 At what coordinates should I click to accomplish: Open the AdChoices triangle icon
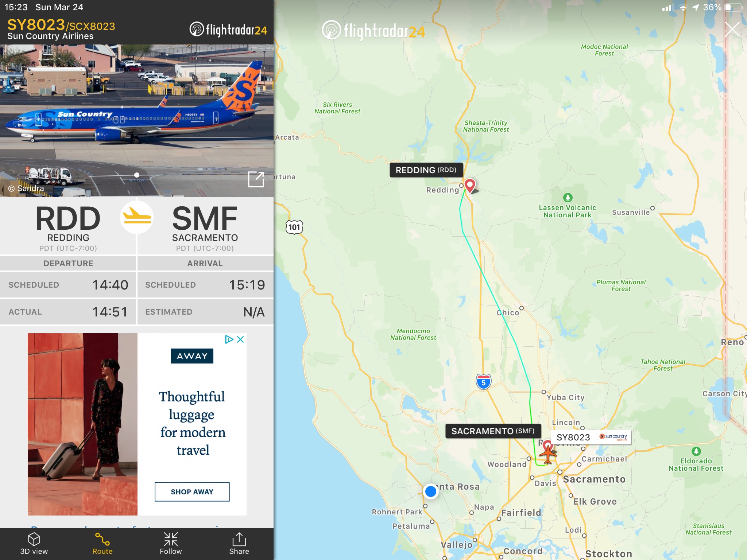pyautogui.click(x=229, y=339)
